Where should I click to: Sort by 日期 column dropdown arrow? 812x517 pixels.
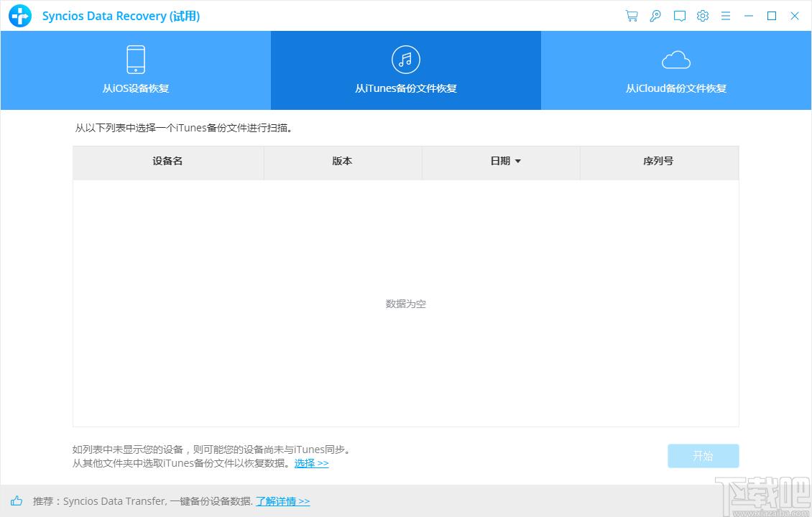pos(518,162)
